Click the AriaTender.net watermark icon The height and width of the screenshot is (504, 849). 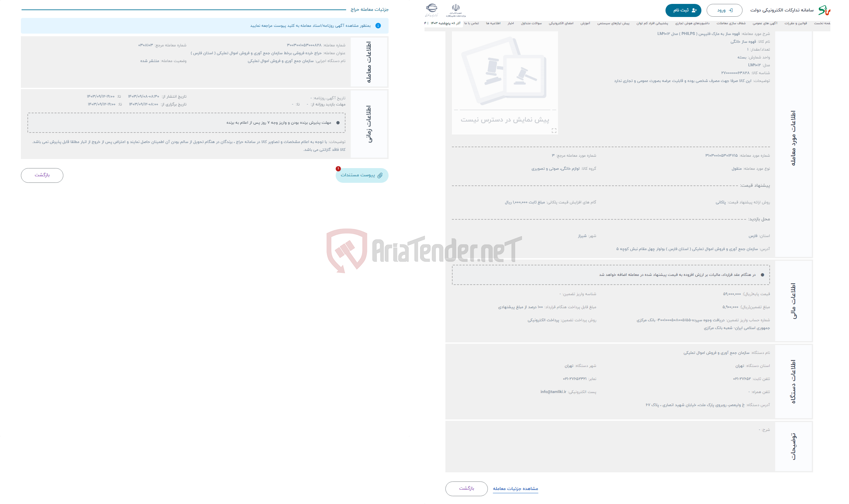point(342,249)
